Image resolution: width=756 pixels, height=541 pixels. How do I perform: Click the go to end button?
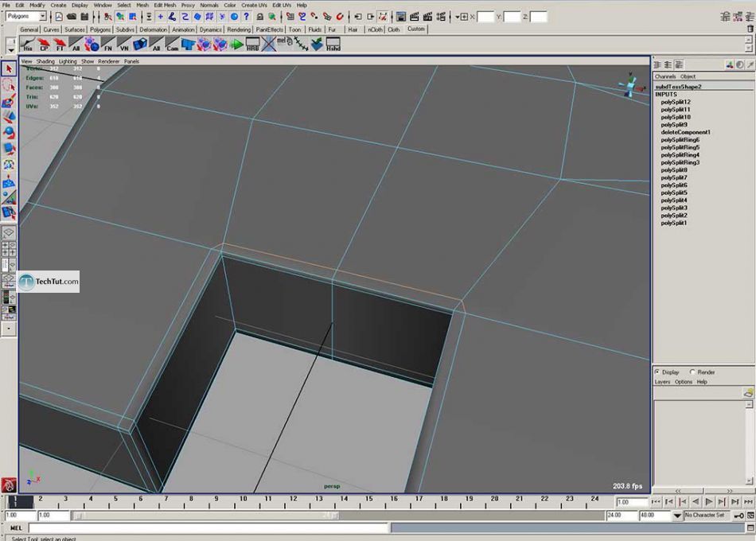(748, 502)
